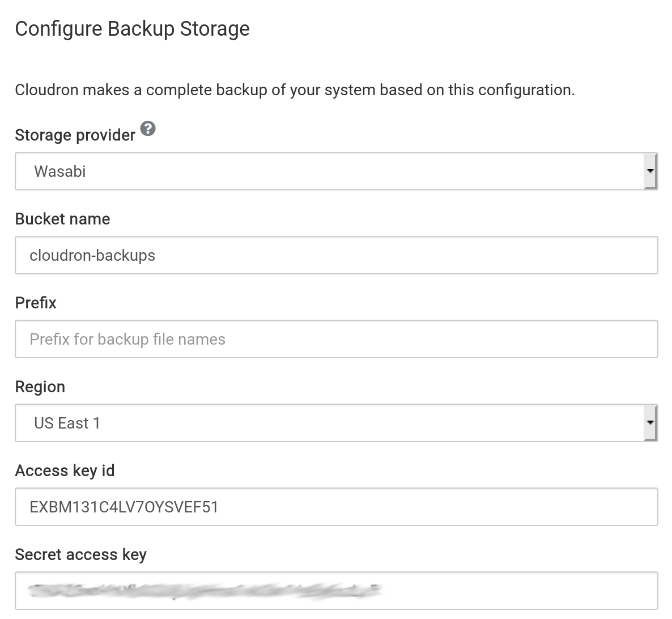Click into the Prefix input field

coord(336,339)
